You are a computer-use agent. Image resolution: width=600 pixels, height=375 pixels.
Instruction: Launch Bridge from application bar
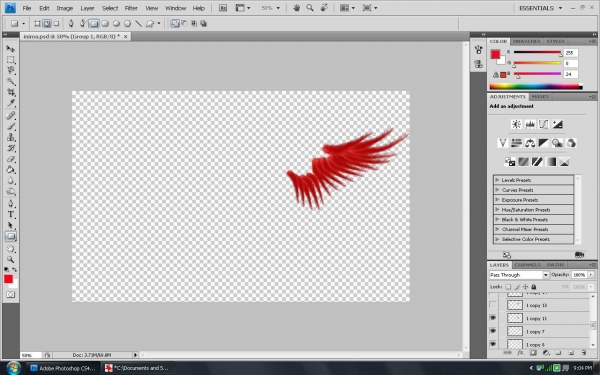click(223, 8)
